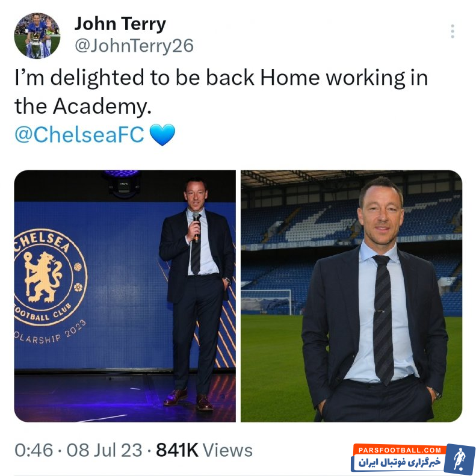Open the 841K Views count
Image resolution: width=476 pixels, height=476 pixels.
[204, 450]
